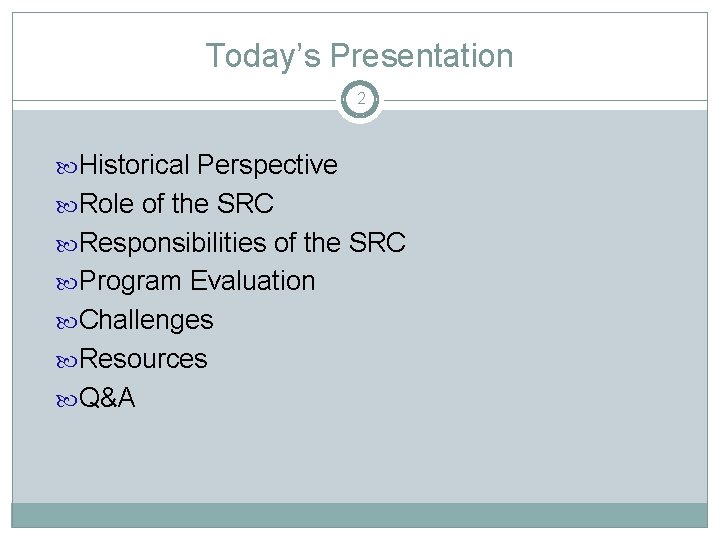Select the Role of the SRC text
The width and height of the screenshot is (720, 540).
(176, 204)
